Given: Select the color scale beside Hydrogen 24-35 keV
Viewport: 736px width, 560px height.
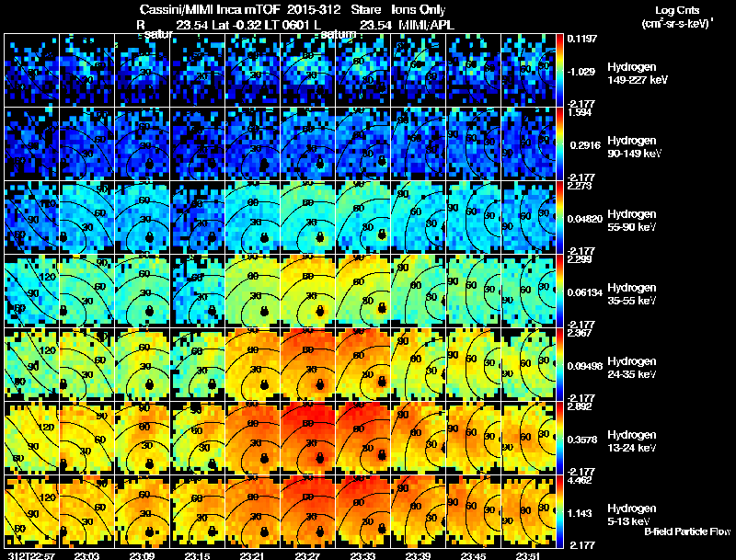Looking at the screenshot, I should (x=559, y=364).
